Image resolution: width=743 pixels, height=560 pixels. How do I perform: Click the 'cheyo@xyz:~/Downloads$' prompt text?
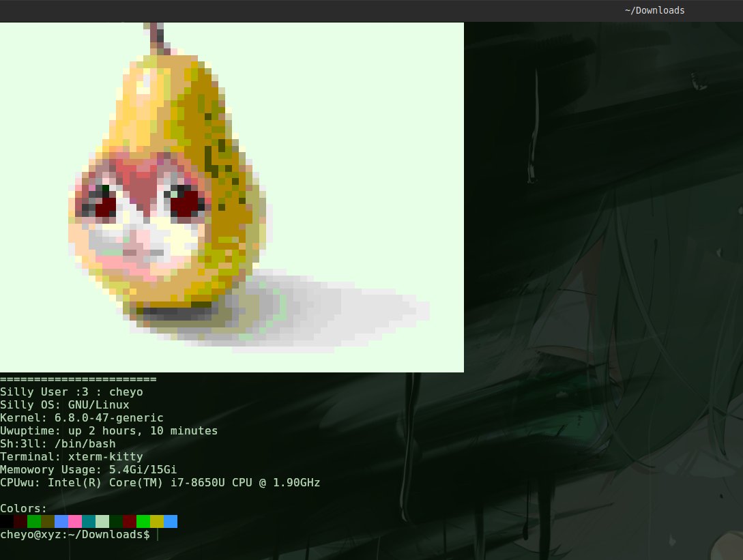75,534
